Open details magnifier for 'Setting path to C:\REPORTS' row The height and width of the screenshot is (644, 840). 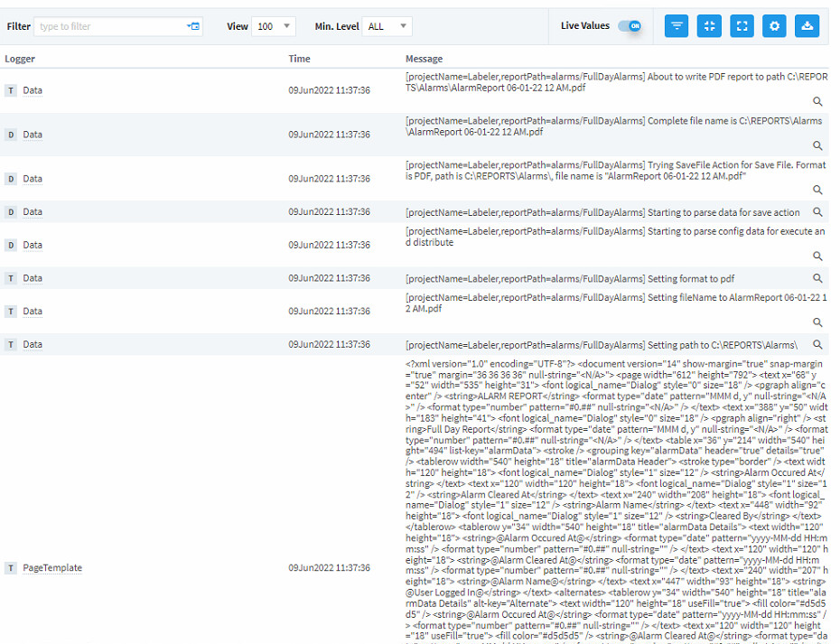[817, 344]
